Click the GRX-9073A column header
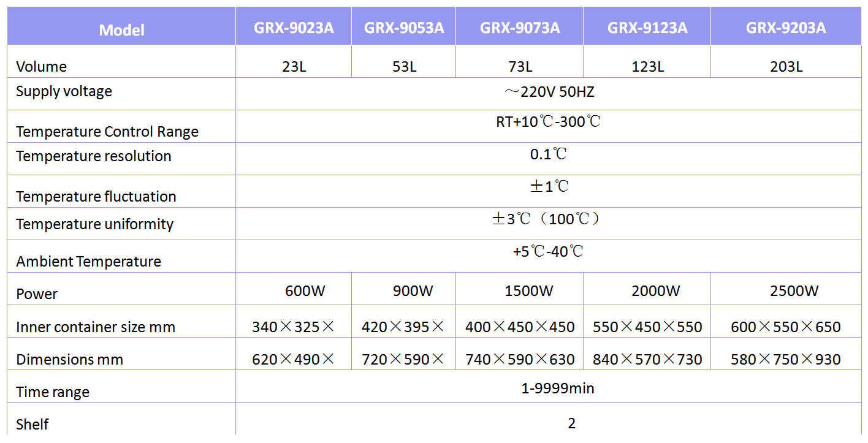The image size is (868, 443). 520,28
